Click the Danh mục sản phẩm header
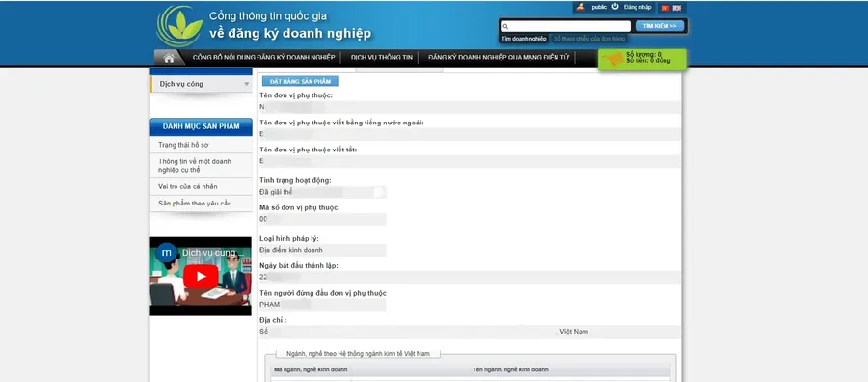 201,126
